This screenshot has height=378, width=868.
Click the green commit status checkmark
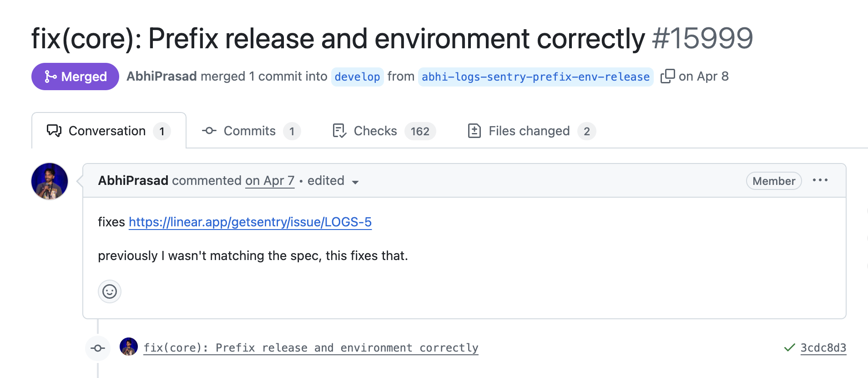[789, 348]
